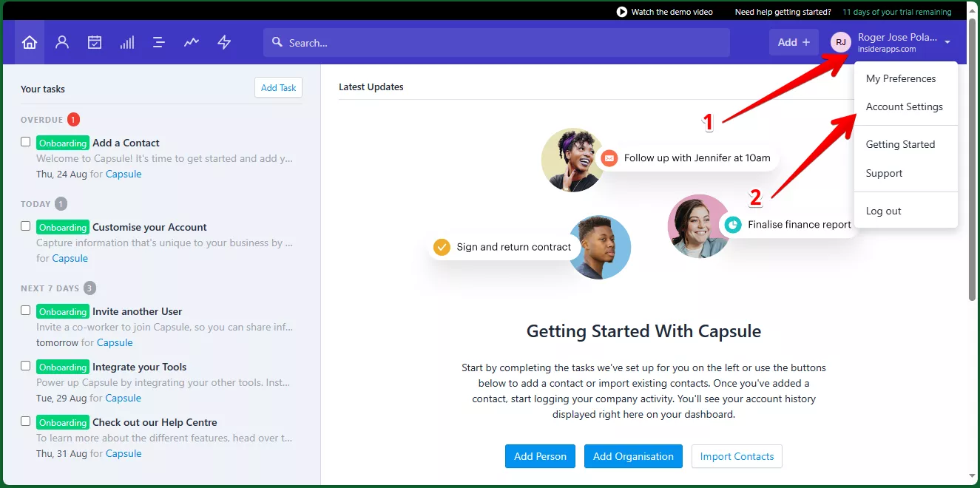
Task: Click Capsule link under Invite another User
Action: pyautogui.click(x=115, y=342)
